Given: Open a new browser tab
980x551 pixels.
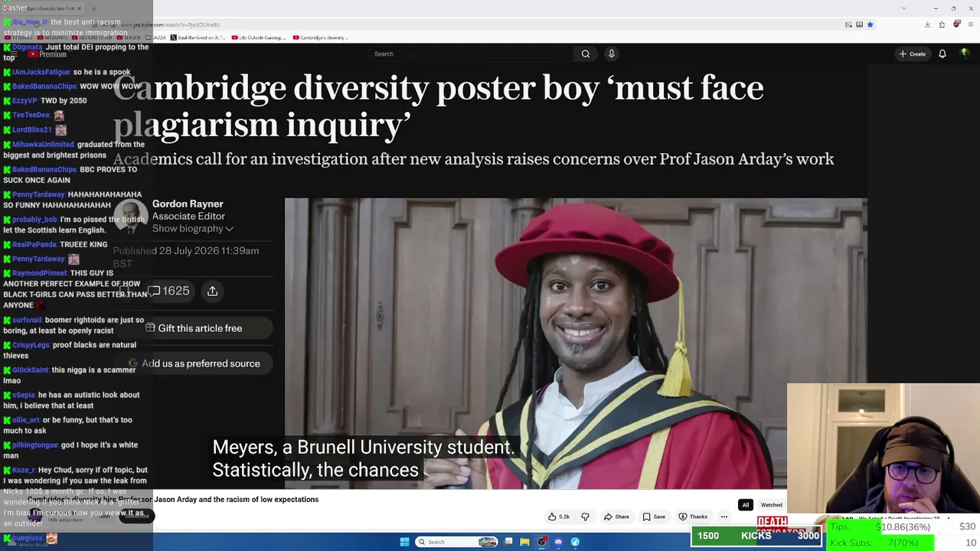Looking at the screenshot, I should [93, 8].
